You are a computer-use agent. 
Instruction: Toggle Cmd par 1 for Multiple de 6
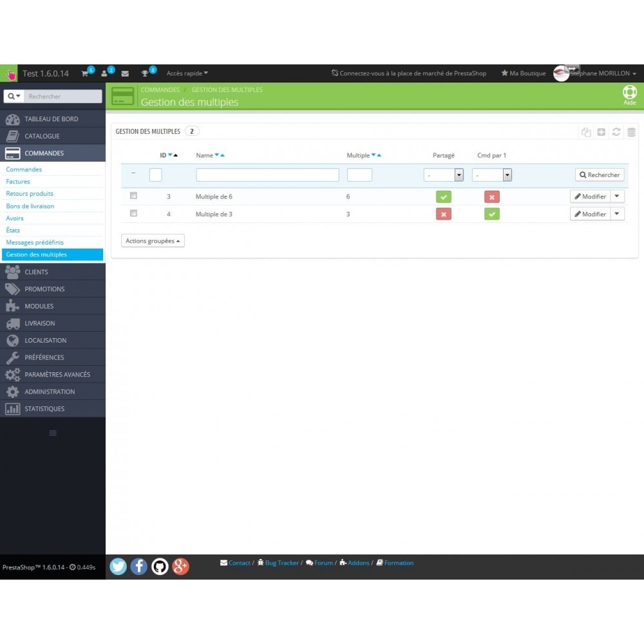[x=491, y=196]
